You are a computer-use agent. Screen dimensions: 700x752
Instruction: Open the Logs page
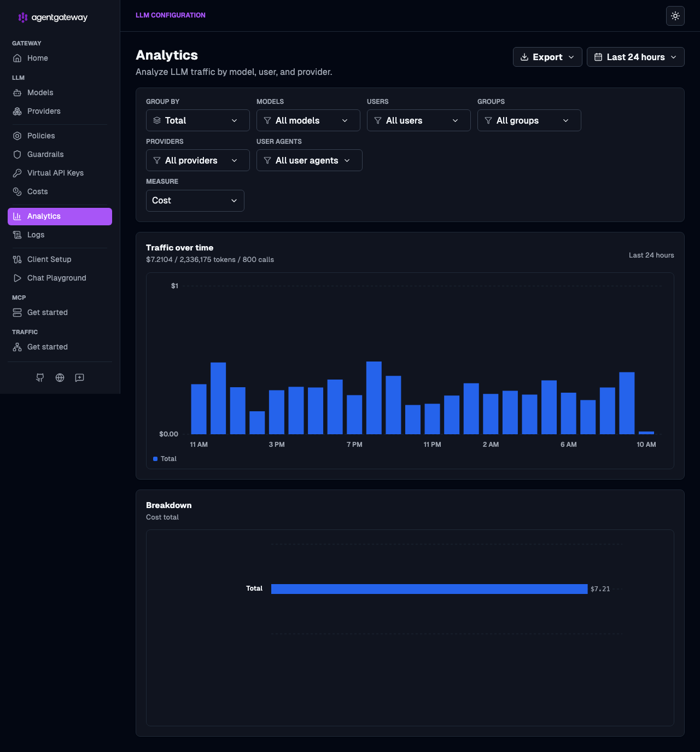coord(60,235)
